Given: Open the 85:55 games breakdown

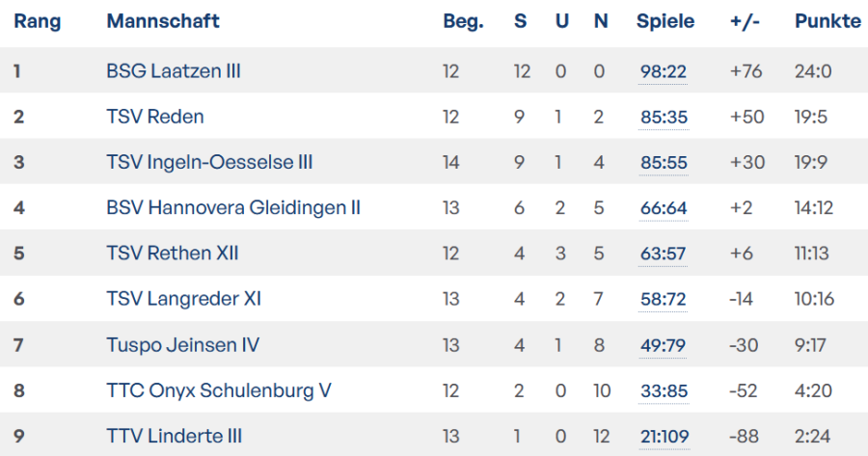Looking at the screenshot, I should [664, 164].
